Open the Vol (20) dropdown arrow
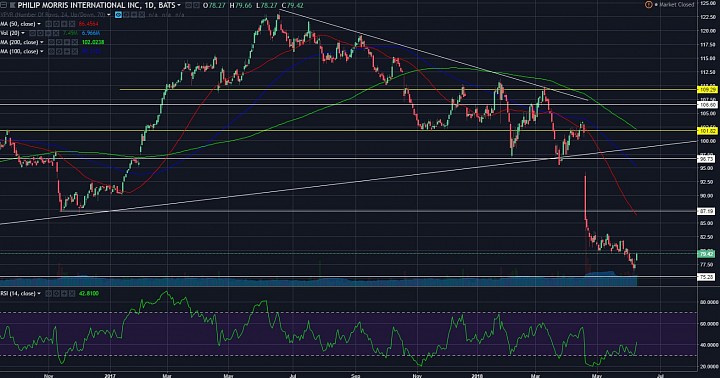Image resolution: width=720 pixels, height=378 pixels. [x=23, y=33]
